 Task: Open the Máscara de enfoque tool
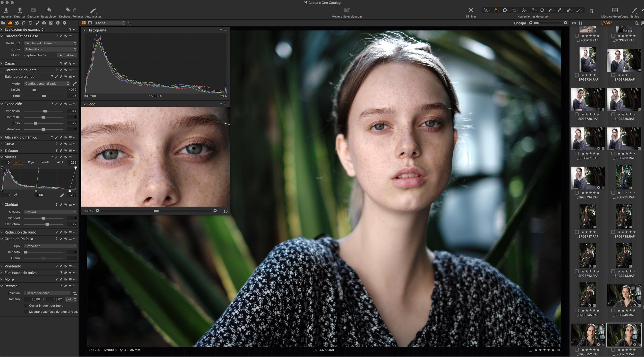pyautogui.click(x=615, y=10)
